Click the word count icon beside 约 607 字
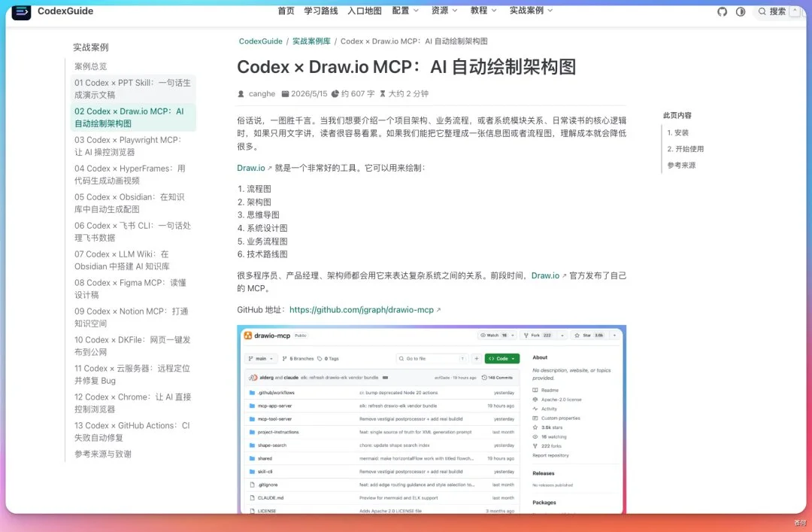This screenshot has width=812, height=532. [335, 94]
